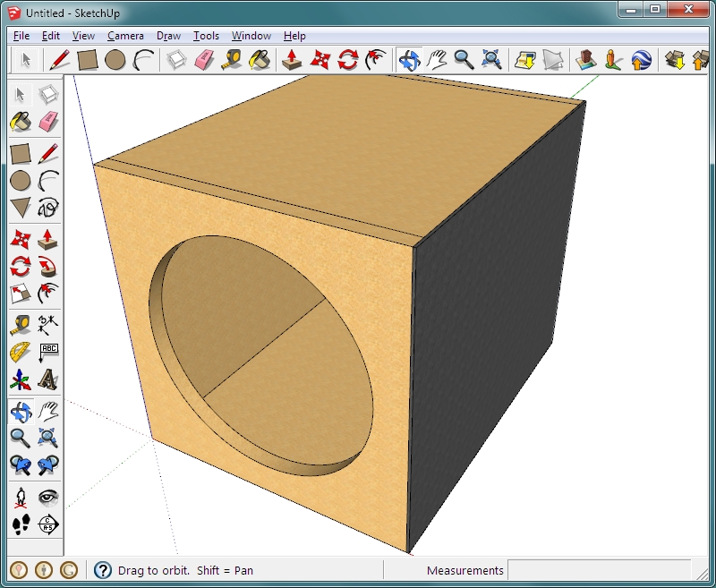
Task: Choose the Text label tool (ABC)
Action: [x=48, y=353]
